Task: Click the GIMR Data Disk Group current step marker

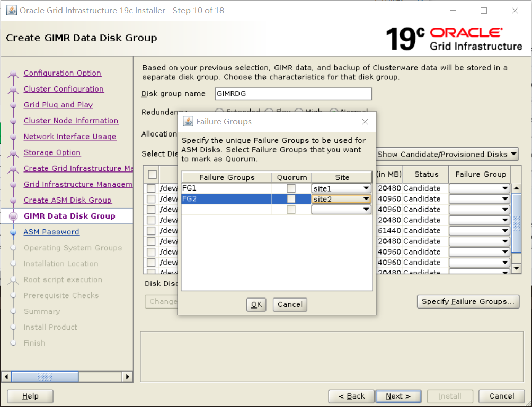Action: point(13,216)
